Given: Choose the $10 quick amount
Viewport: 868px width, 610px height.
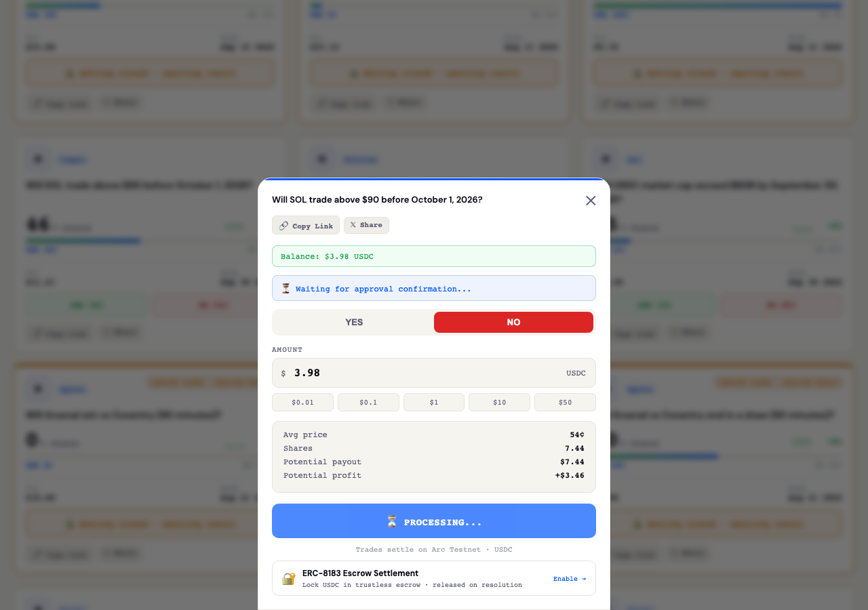Looking at the screenshot, I should (499, 402).
